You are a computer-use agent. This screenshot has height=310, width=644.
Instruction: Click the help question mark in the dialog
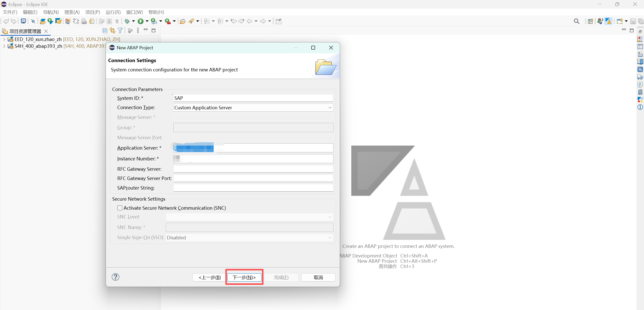[x=115, y=277]
